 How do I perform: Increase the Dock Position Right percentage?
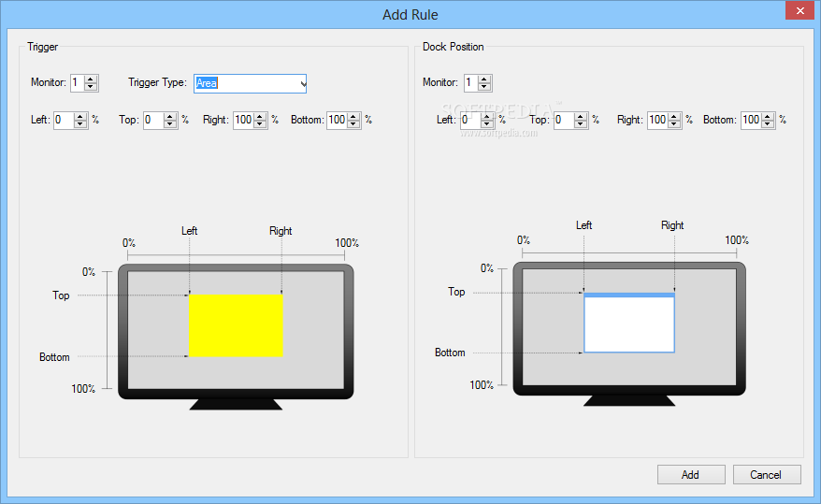pyautogui.click(x=674, y=117)
